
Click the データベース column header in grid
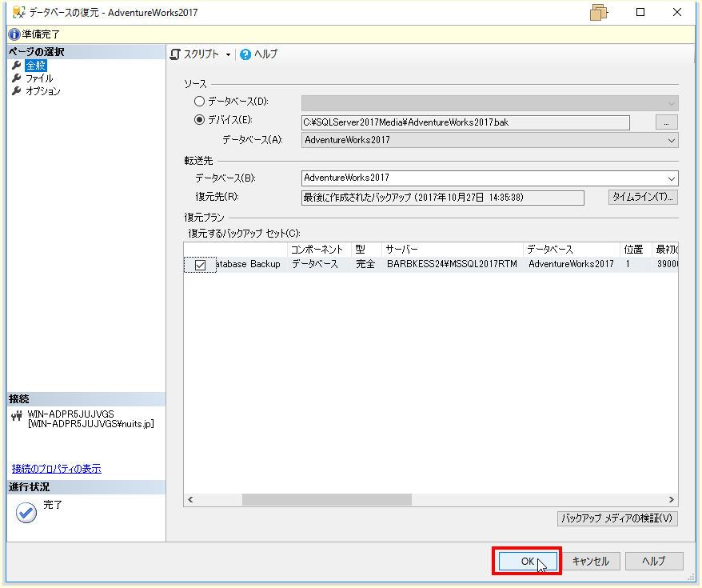click(x=571, y=250)
